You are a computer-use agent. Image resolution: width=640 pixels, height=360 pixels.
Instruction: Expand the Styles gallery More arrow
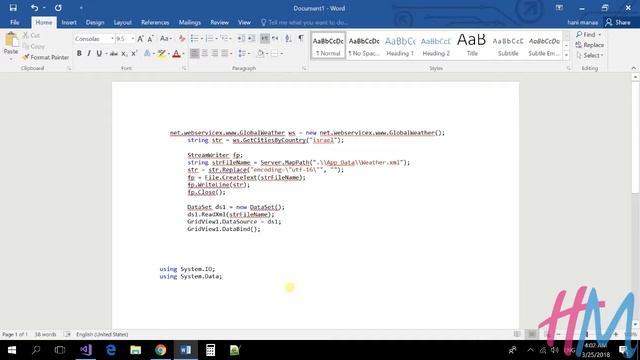pyautogui.click(x=566, y=55)
